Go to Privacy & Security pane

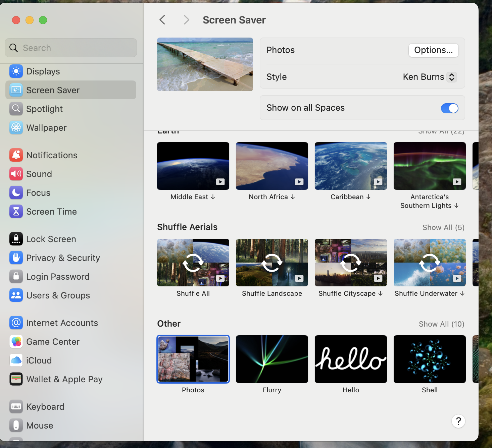pyautogui.click(x=63, y=258)
